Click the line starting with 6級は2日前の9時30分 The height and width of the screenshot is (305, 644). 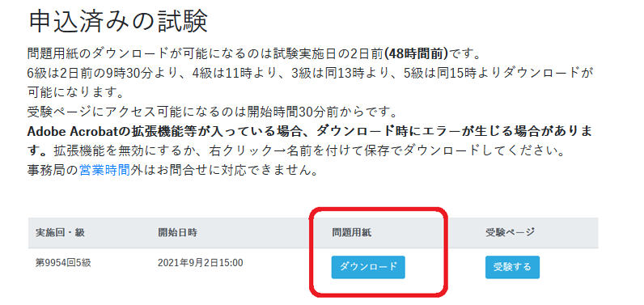pos(311,73)
